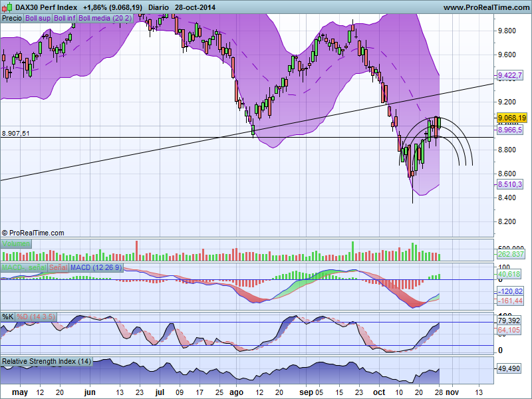Click the 40,618 MACD histogram value

pos(509,274)
